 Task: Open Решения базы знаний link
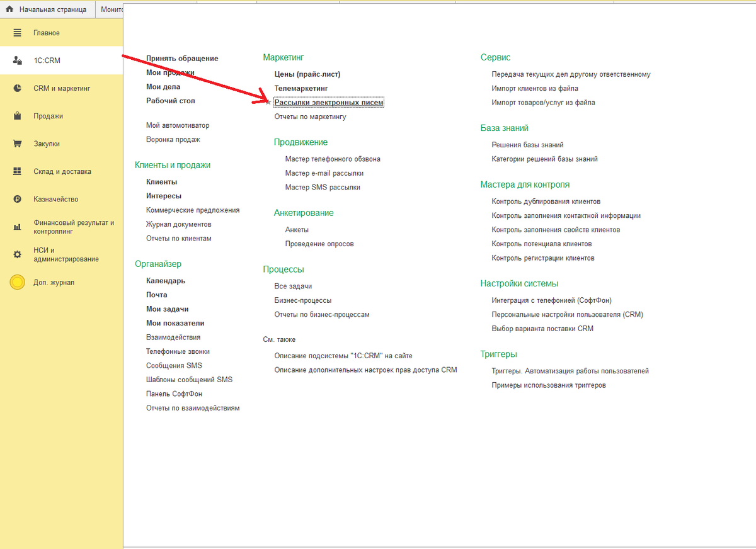(527, 145)
